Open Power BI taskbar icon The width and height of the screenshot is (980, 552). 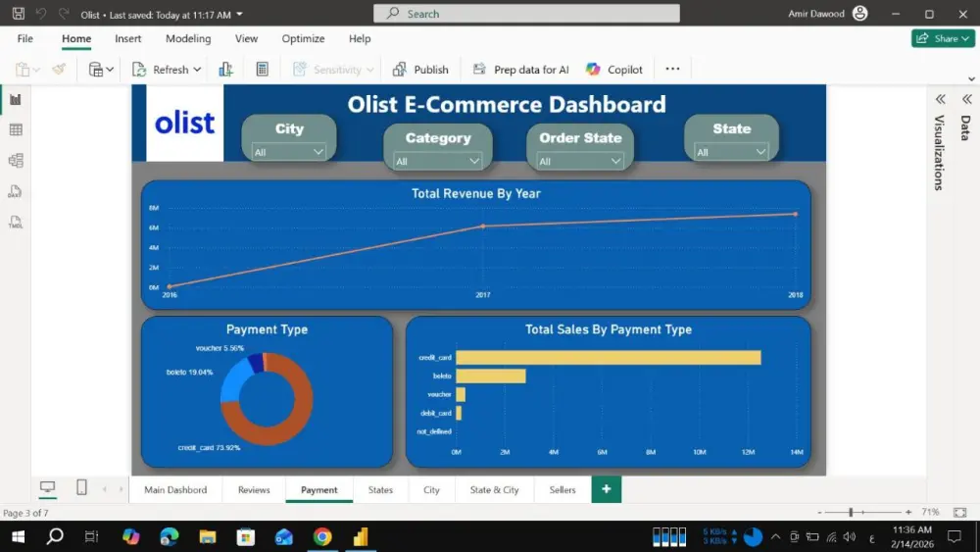click(x=361, y=536)
